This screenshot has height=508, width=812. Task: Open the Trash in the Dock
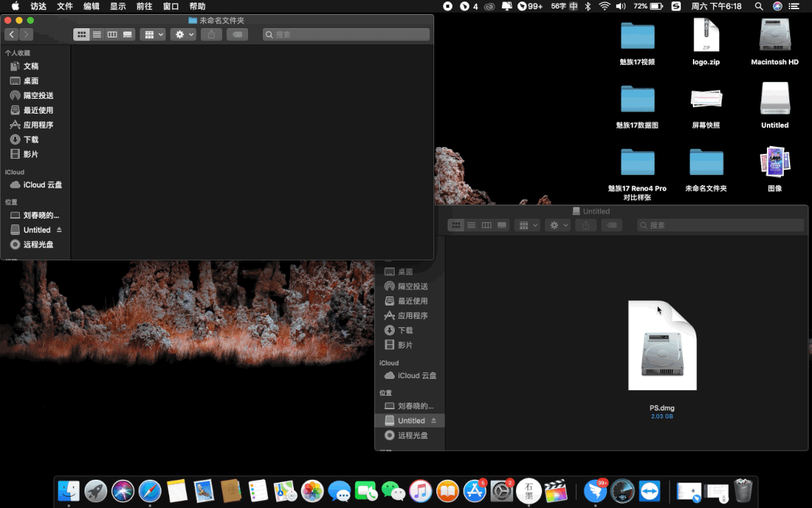pyautogui.click(x=743, y=490)
